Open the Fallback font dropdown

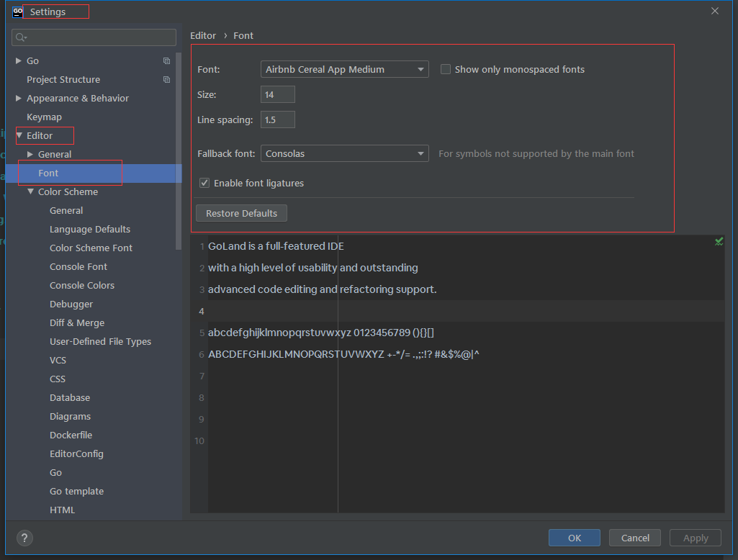[x=420, y=154]
